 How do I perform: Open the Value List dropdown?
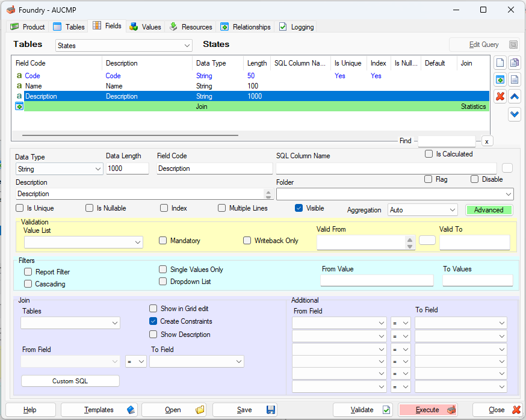84,242
